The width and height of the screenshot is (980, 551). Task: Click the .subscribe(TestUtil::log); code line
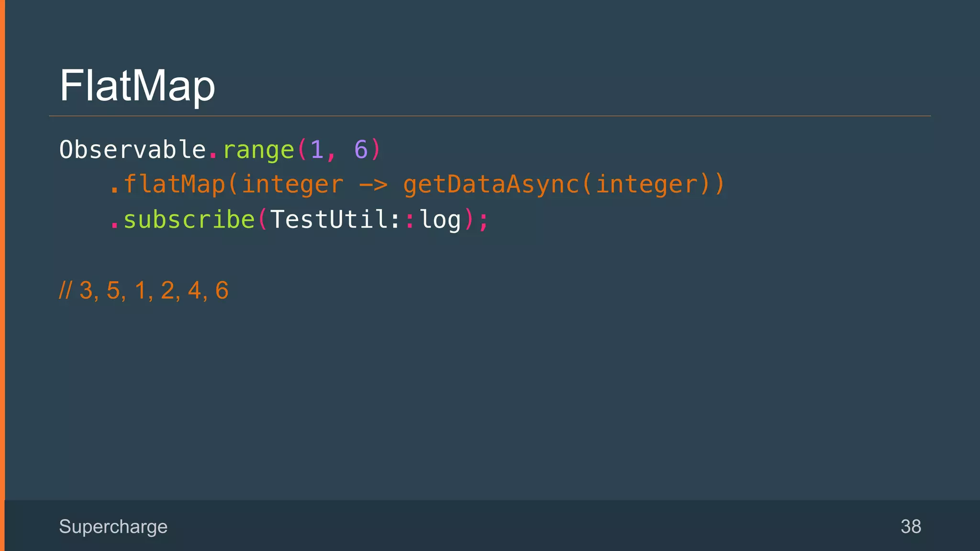tap(299, 220)
